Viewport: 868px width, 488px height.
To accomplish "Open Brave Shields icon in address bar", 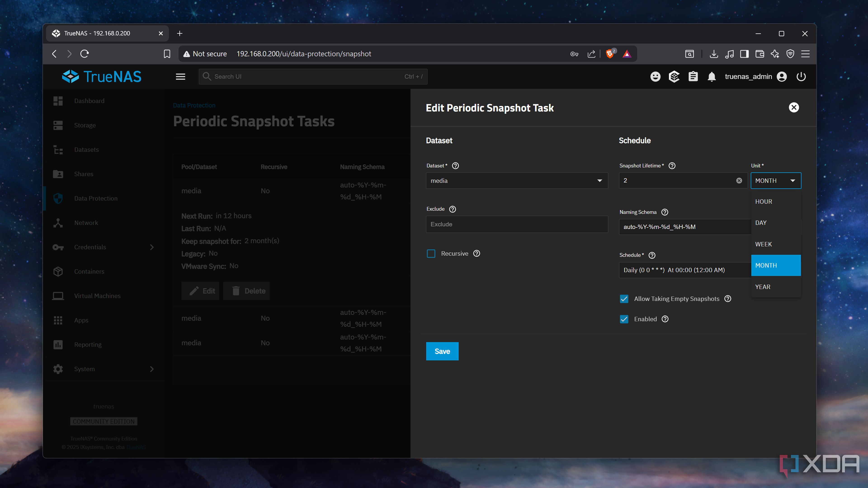I will (x=610, y=54).
